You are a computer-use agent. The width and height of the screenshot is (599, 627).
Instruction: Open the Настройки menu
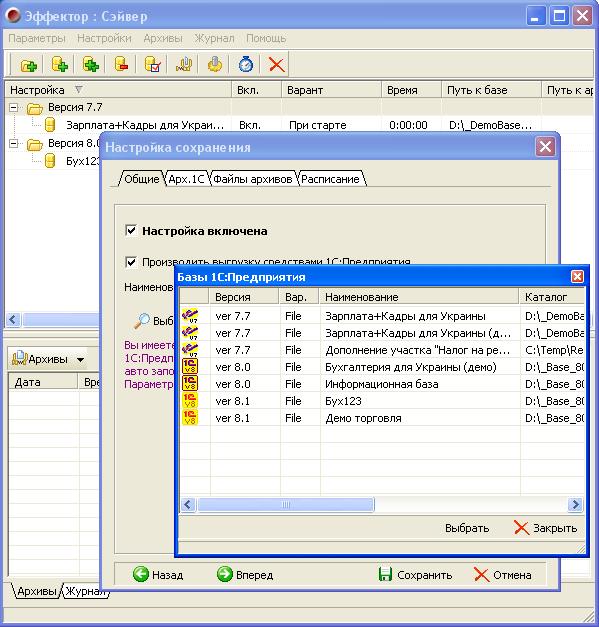[x=104, y=38]
